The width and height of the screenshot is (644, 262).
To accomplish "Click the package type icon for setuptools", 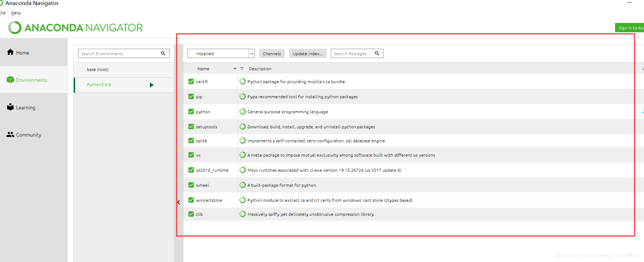I will click(243, 127).
